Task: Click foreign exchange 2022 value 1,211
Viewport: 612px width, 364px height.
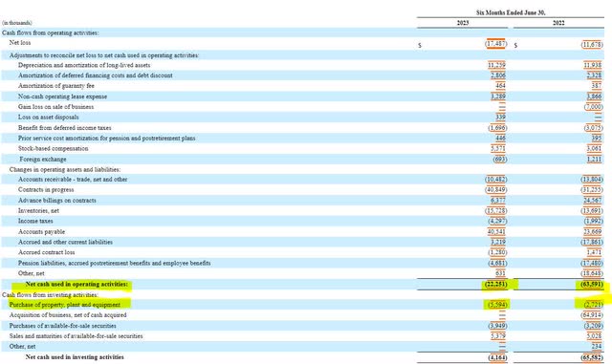Action: tap(594, 160)
